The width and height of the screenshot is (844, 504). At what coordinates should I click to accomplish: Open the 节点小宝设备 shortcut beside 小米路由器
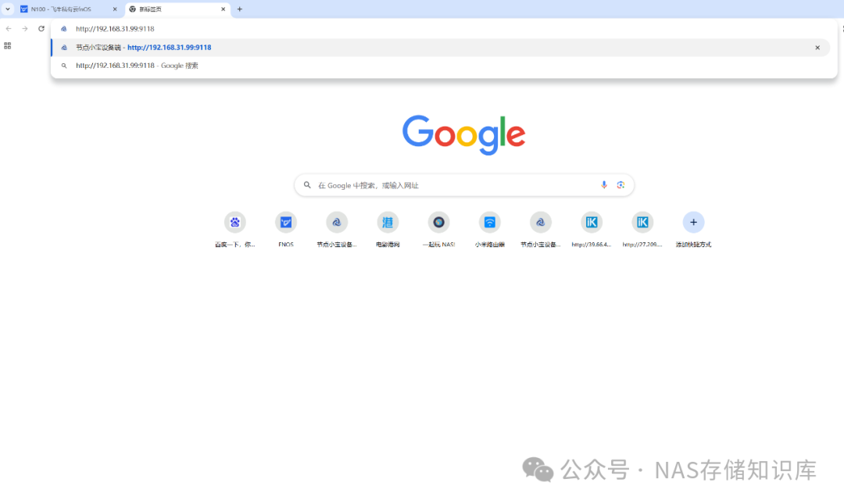[541, 229]
